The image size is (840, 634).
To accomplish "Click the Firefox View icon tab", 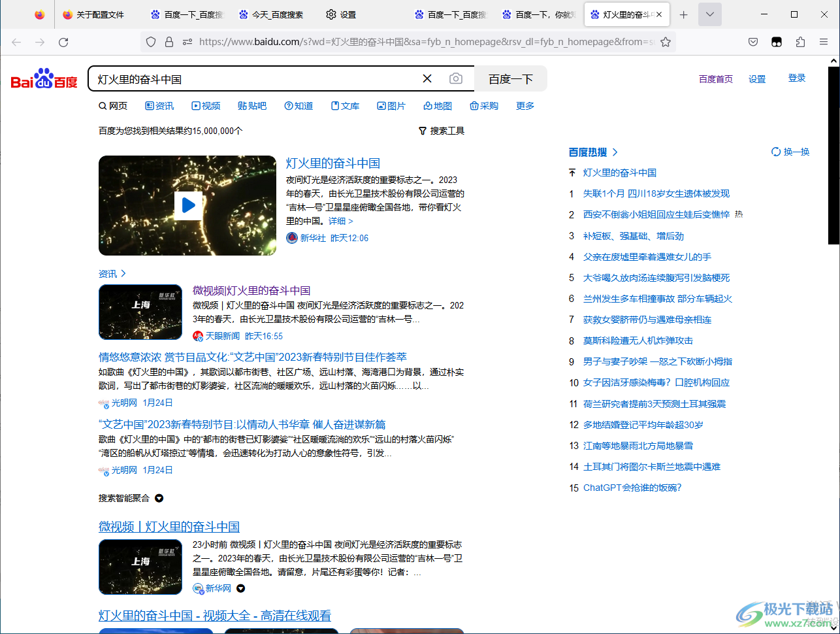I will point(40,14).
